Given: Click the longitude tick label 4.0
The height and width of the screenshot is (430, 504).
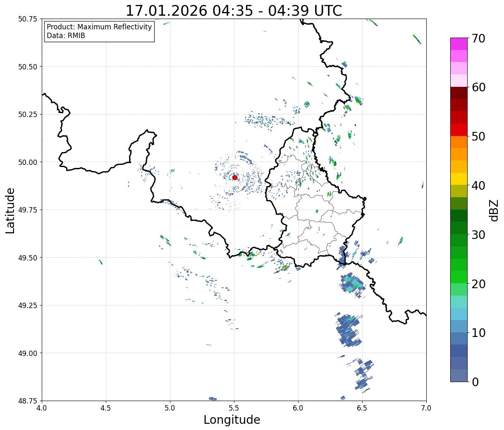Looking at the screenshot, I should 42,408.
